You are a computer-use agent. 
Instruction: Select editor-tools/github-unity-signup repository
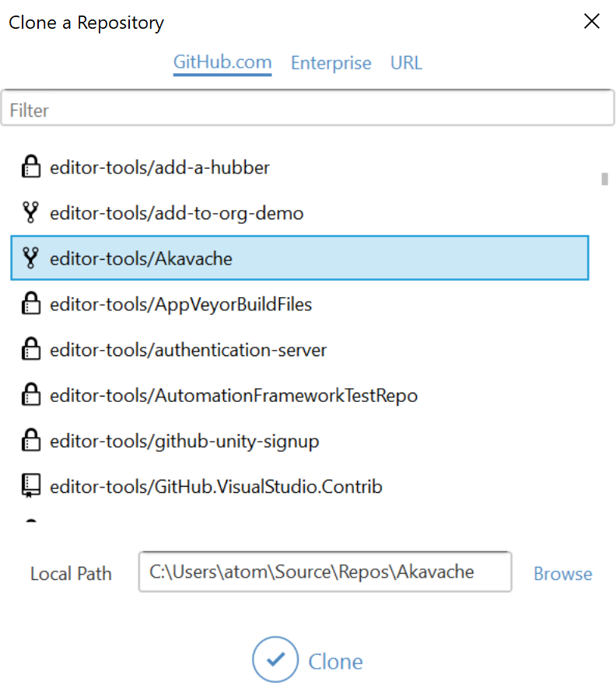point(184,442)
